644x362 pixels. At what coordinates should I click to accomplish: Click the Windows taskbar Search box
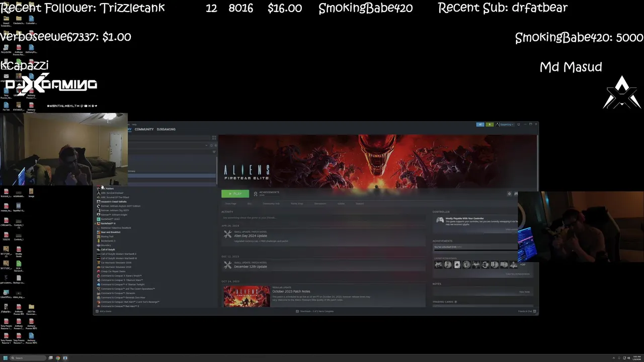point(29,358)
